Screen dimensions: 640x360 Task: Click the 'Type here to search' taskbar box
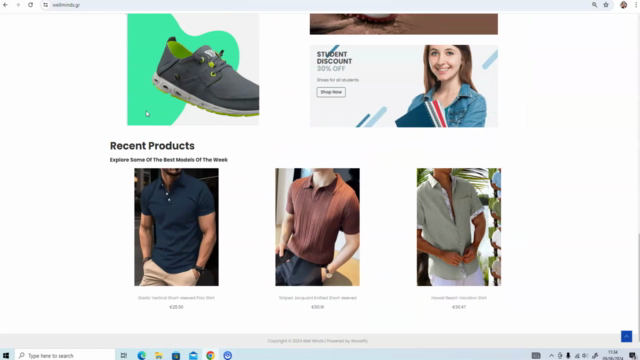[x=65, y=356]
